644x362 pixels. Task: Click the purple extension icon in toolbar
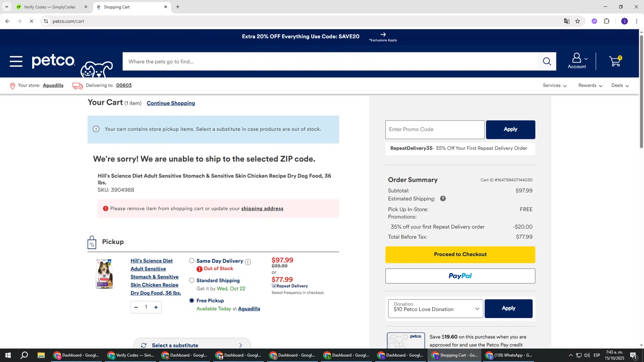point(594,21)
